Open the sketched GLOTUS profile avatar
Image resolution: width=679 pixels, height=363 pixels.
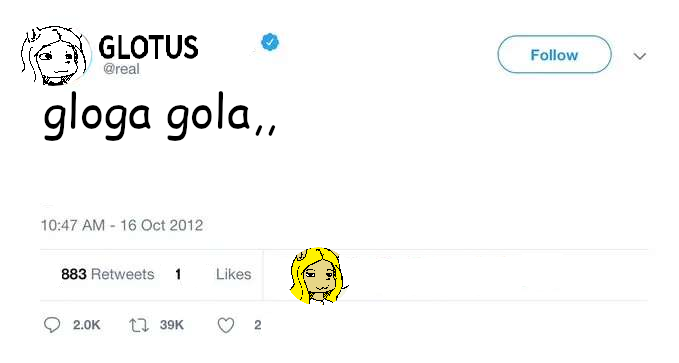55,55
